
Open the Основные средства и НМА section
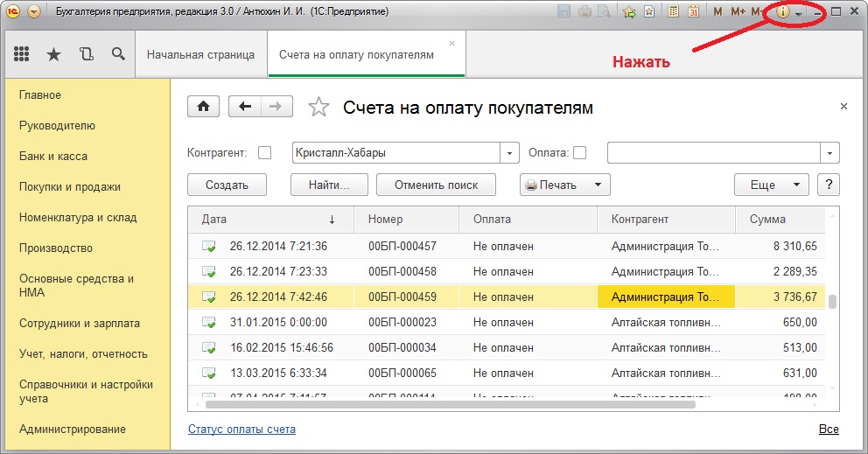[76, 286]
